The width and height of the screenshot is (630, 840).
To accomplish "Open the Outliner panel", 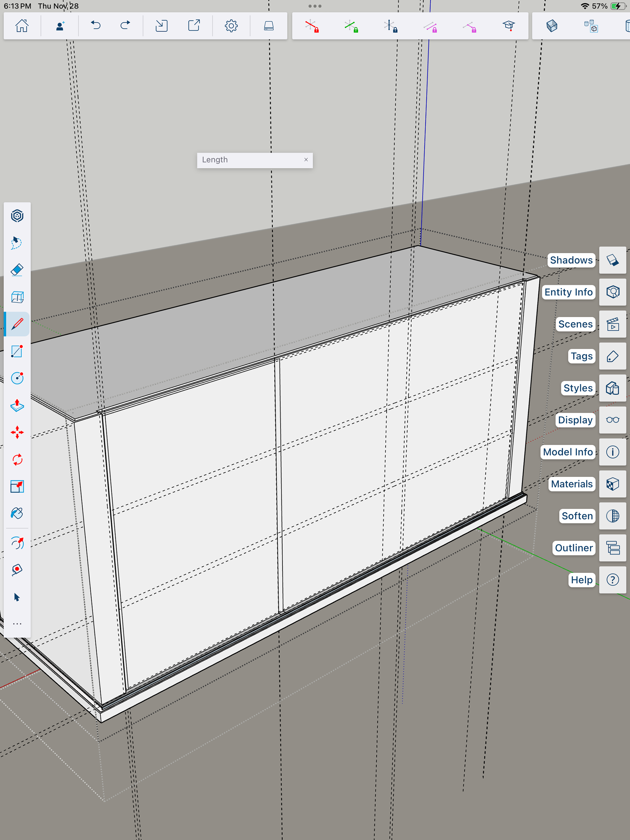I will (612, 548).
